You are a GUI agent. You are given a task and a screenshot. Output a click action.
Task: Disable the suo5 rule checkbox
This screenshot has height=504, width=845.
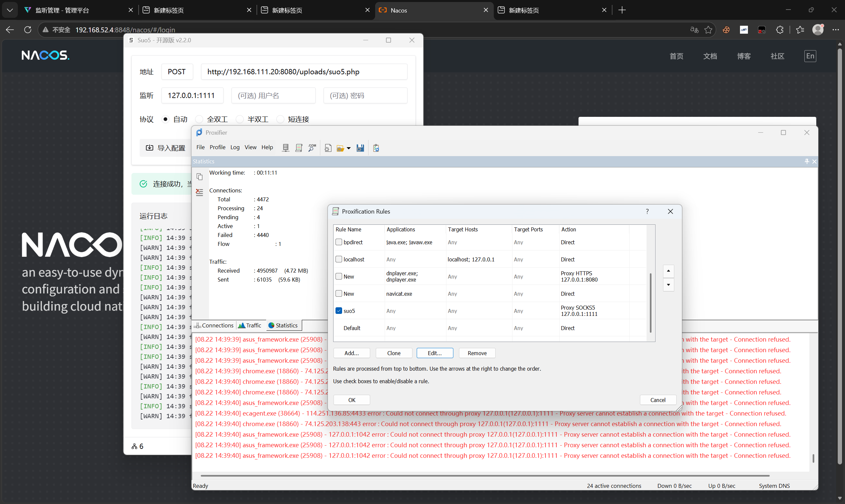click(339, 311)
